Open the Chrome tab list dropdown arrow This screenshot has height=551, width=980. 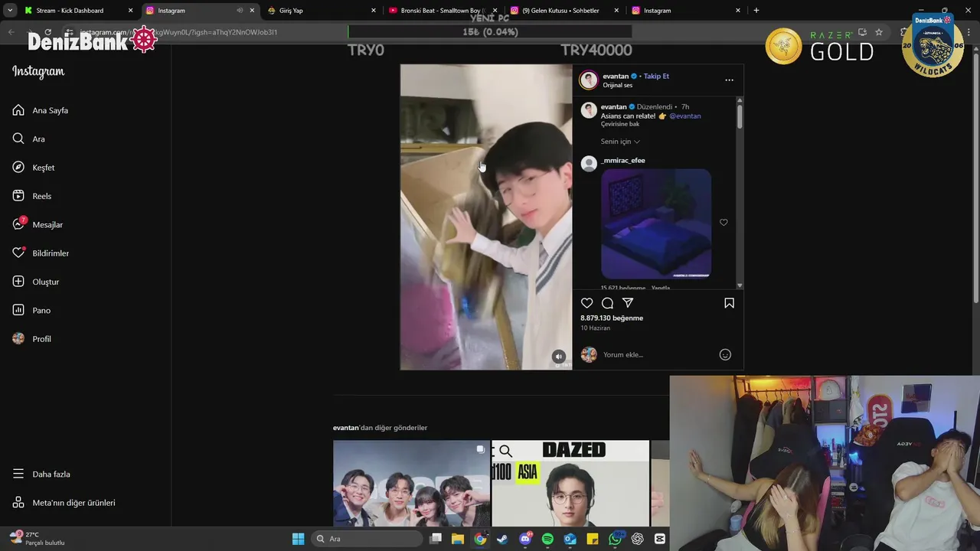click(x=10, y=11)
